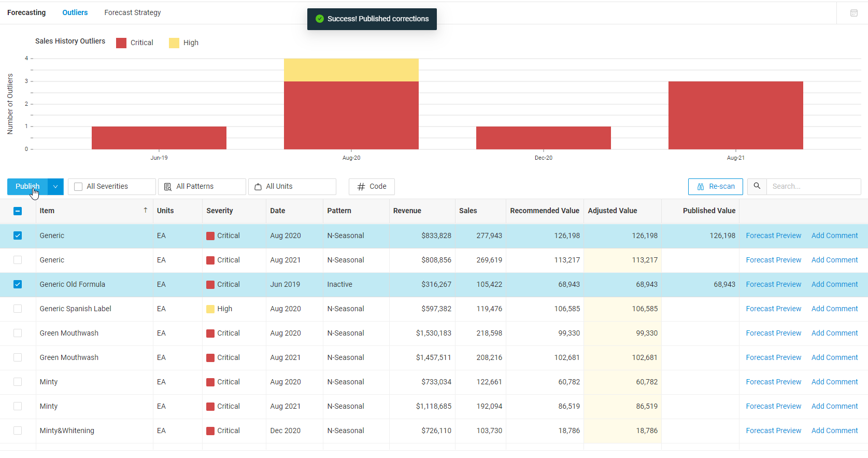The width and height of the screenshot is (868, 458).
Task: Sort by the Revenue column header
Action: (x=407, y=211)
